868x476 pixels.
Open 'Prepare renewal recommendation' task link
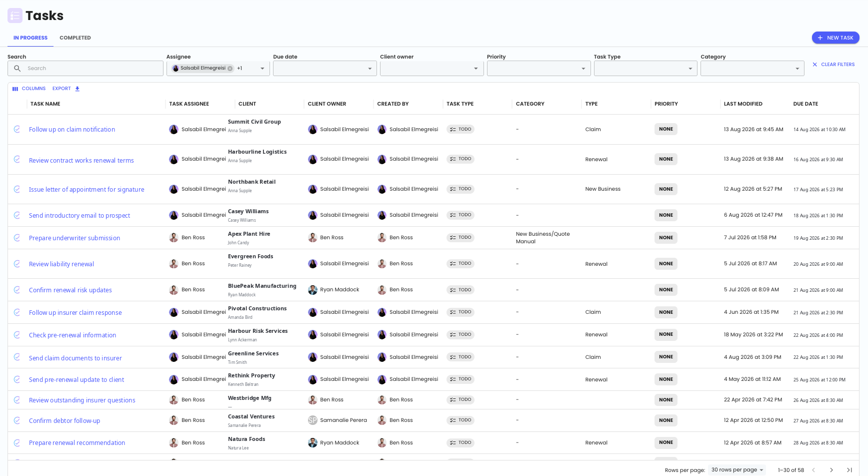77,443
